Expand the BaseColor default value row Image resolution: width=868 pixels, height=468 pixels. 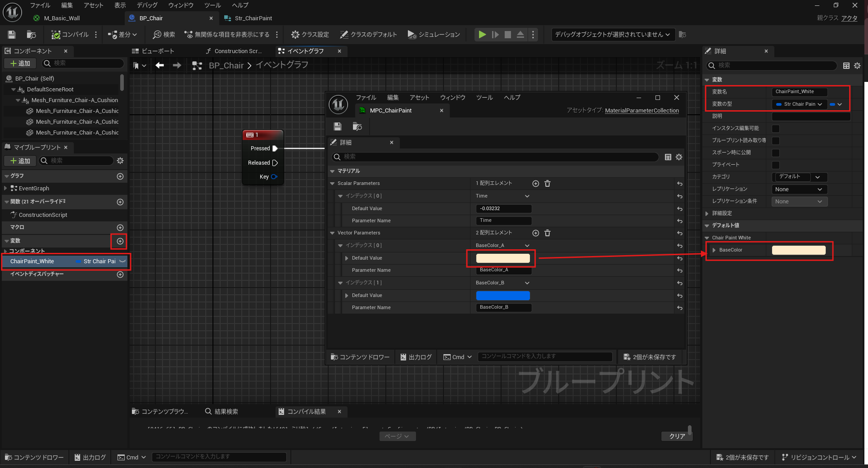[714, 250]
